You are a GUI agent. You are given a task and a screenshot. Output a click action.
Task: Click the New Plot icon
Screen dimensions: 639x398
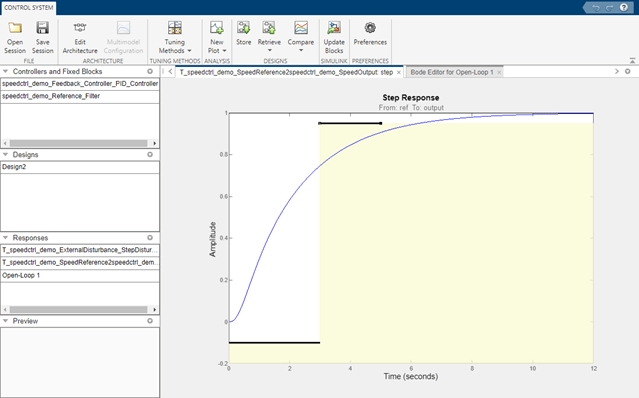coord(216,28)
